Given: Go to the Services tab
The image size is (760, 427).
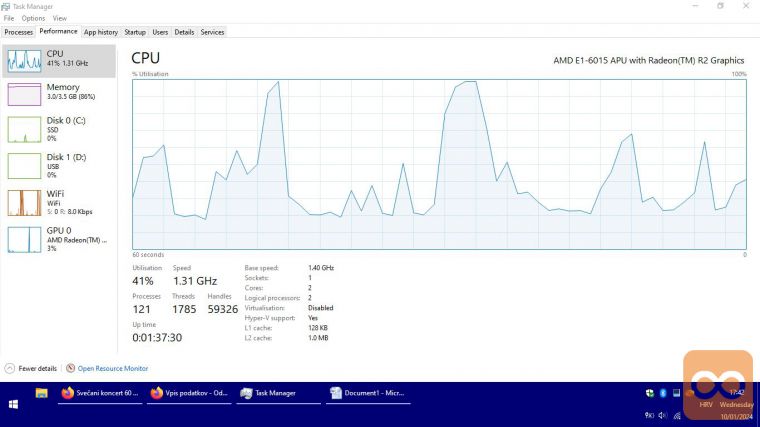Looking at the screenshot, I should (x=212, y=32).
